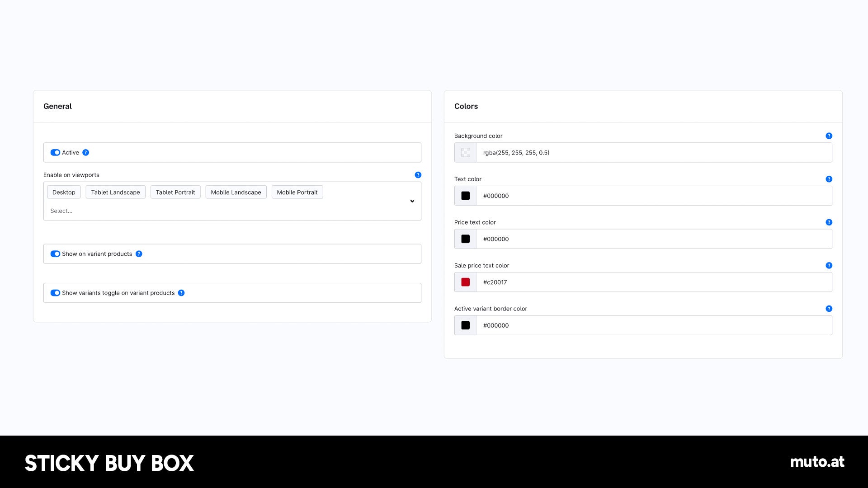Open the Active variant border color swatch
The image size is (868, 488).
(465, 325)
